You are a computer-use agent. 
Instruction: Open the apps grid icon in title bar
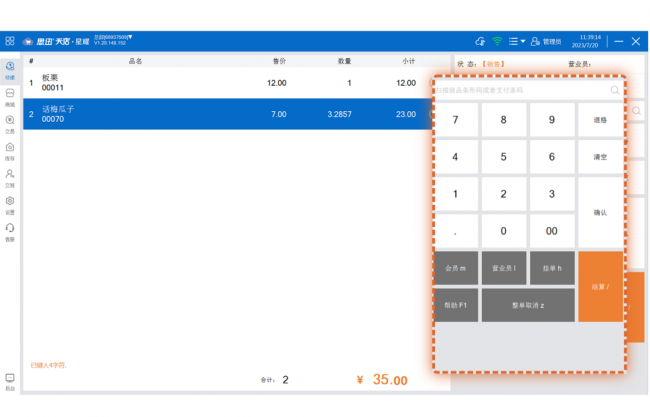click(10, 41)
